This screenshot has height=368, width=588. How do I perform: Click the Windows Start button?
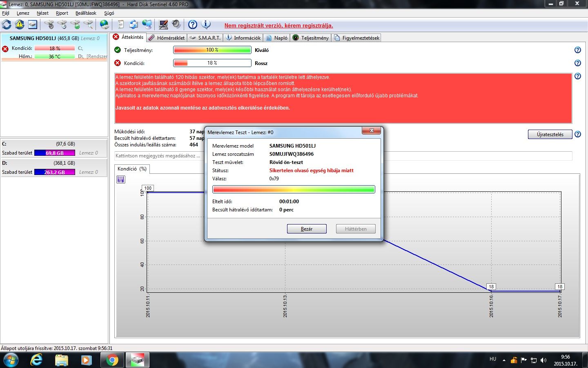(11, 360)
